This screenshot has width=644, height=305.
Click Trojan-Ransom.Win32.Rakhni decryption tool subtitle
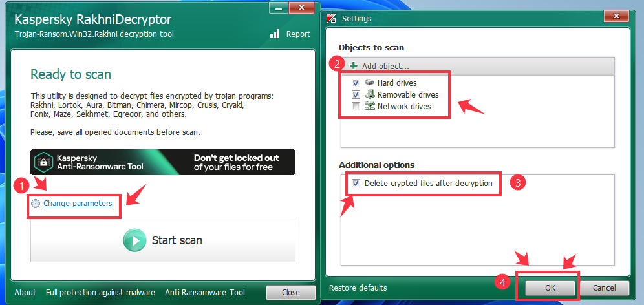tap(94, 34)
